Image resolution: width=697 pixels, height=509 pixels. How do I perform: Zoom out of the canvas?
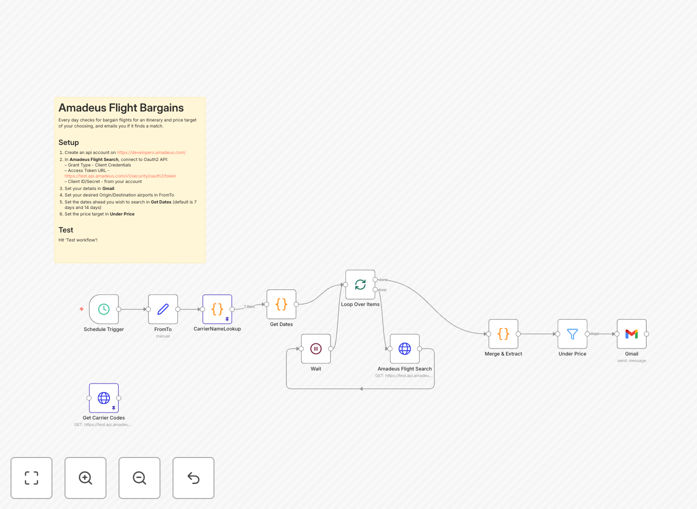coord(139,478)
